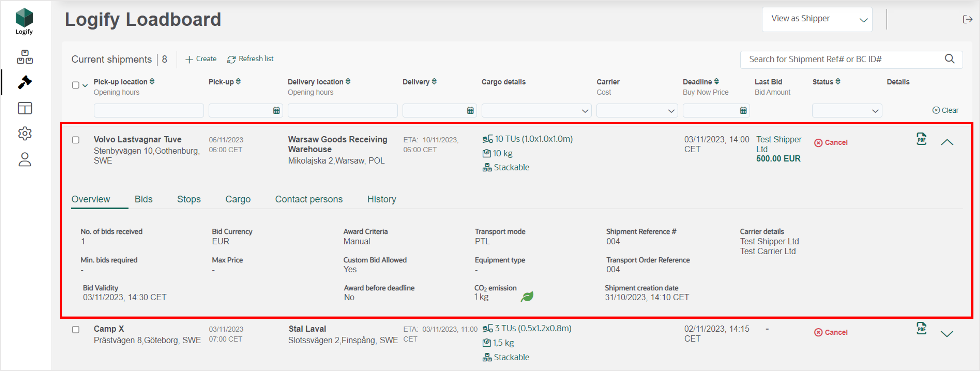Open the shipments boxes sidebar icon
This screenshot has width=980, height=371.
click(25, 57)
